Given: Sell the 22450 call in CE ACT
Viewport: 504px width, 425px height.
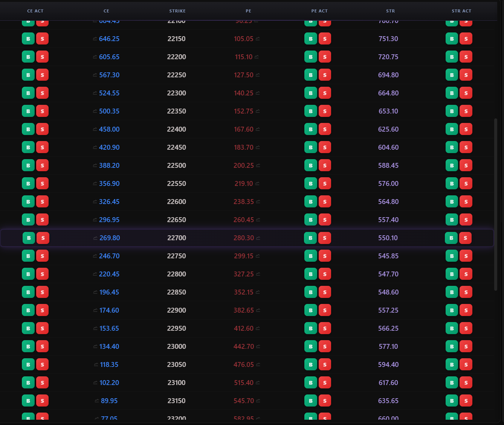Looking at the screenshot, I should 42,147.
